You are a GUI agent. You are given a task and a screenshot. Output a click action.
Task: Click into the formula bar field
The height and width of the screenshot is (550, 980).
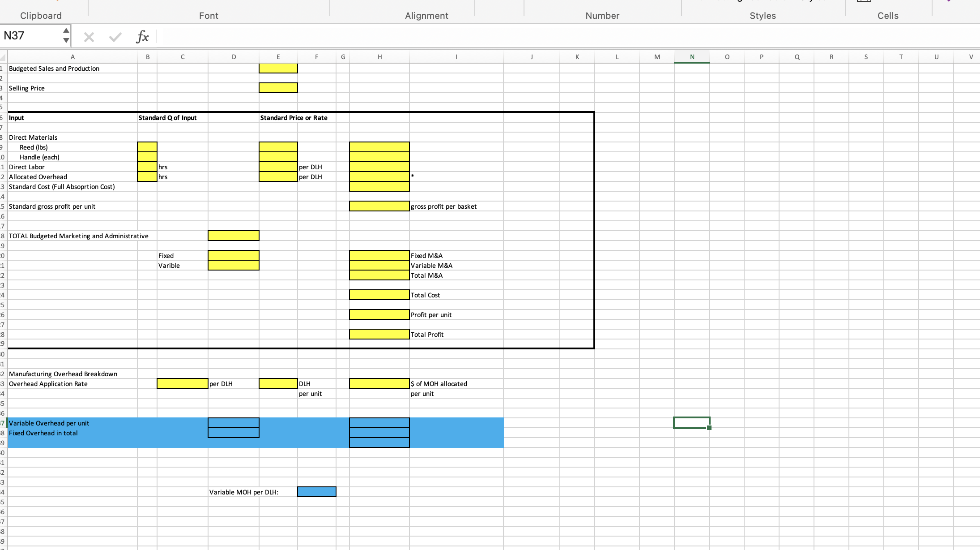[x=537, y=36]
